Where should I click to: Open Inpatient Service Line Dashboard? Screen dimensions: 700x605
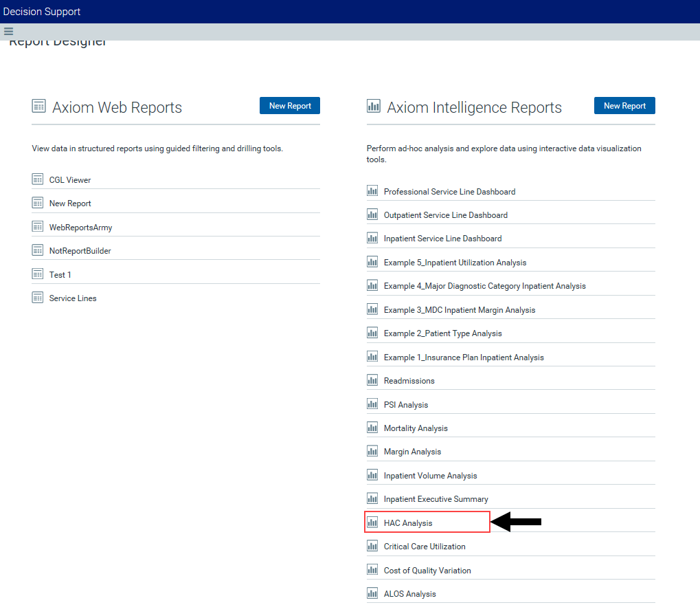443,239
